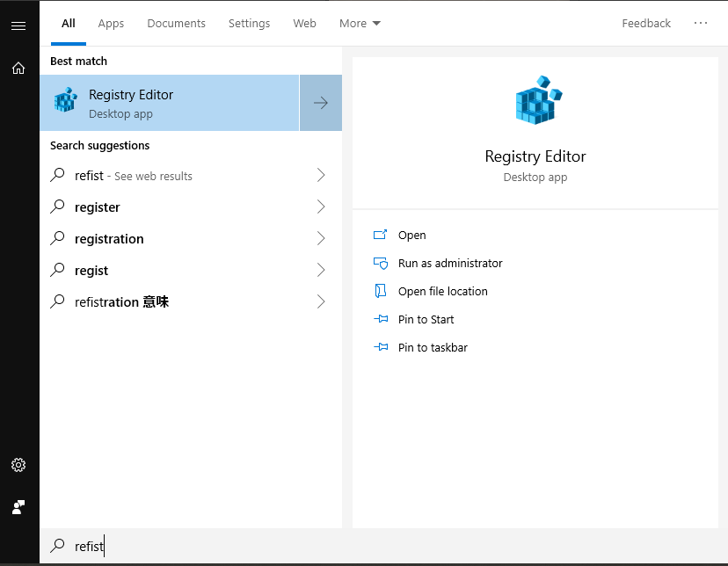
Task: Select the 'refist - See web results' suggestion
Action: tap(191, 176)
